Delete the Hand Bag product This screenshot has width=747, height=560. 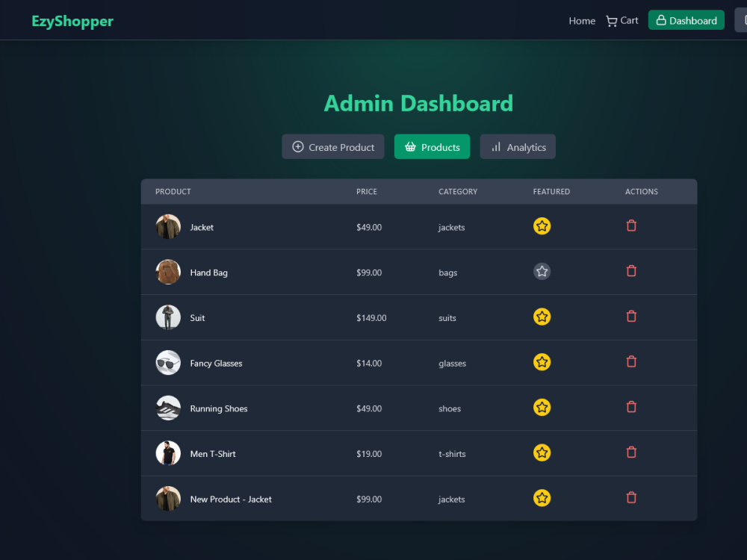[631, 271]
